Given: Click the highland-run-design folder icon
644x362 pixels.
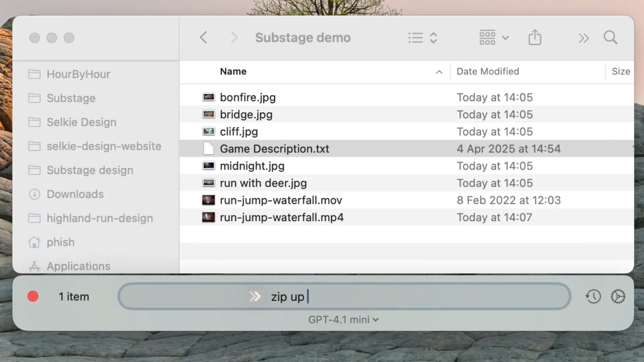Looking at the screenshot, I should 34,218.
